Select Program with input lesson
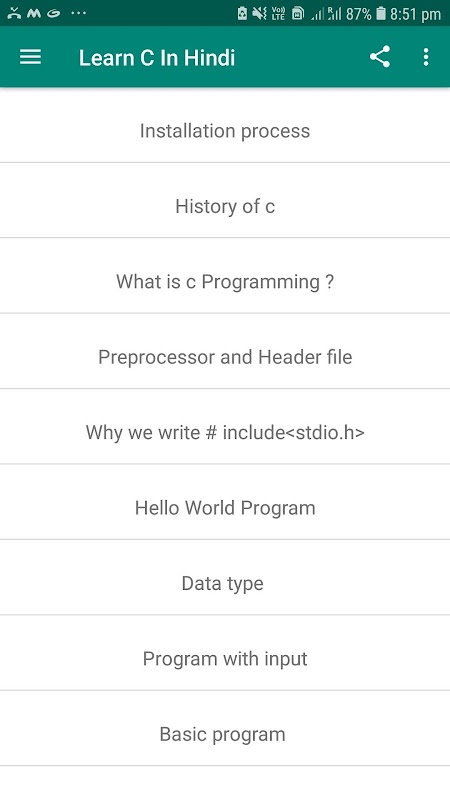 click(225, 659)
